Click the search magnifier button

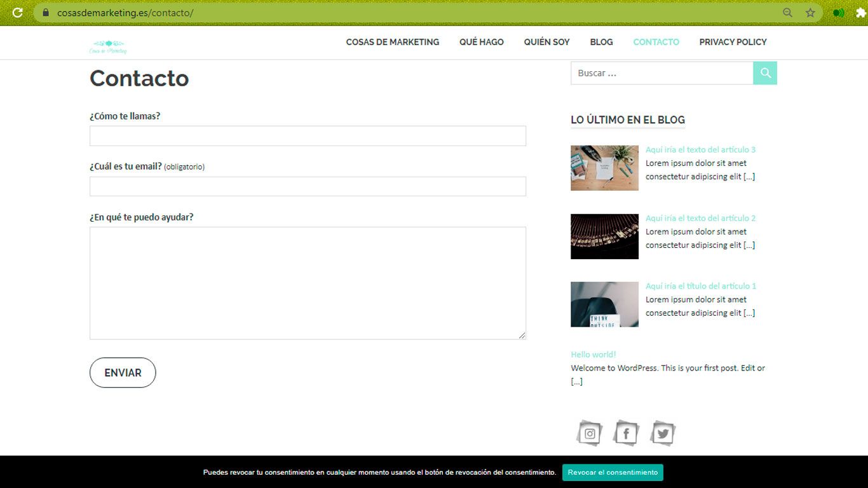click(x=765, y=73)
